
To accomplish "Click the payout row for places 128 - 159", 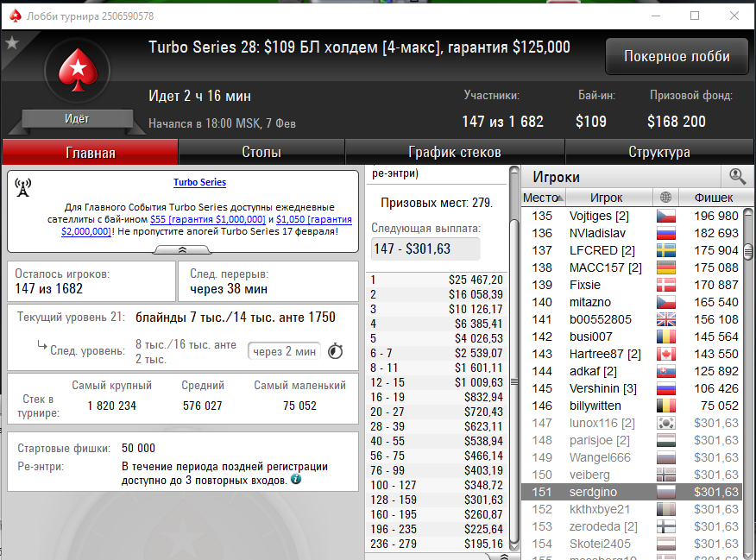I will coord(437,500).
